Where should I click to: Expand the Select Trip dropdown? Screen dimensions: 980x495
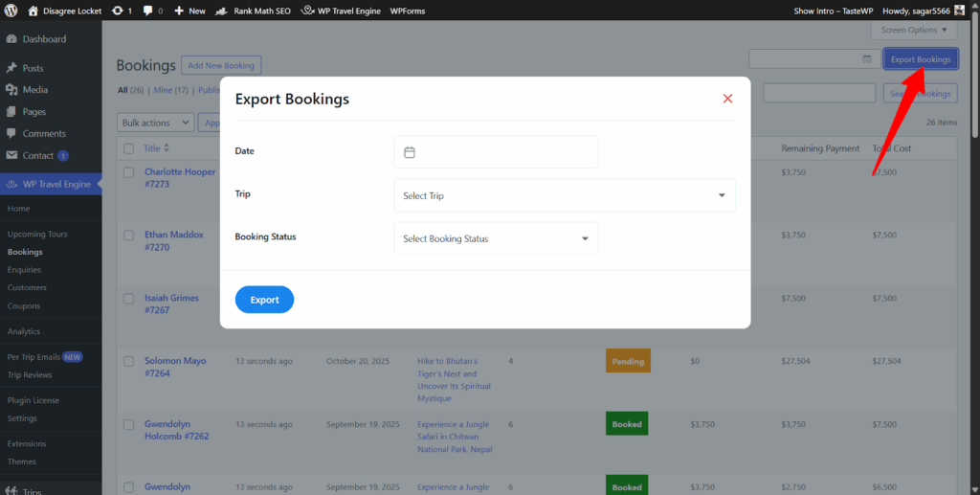coord(564,195)
